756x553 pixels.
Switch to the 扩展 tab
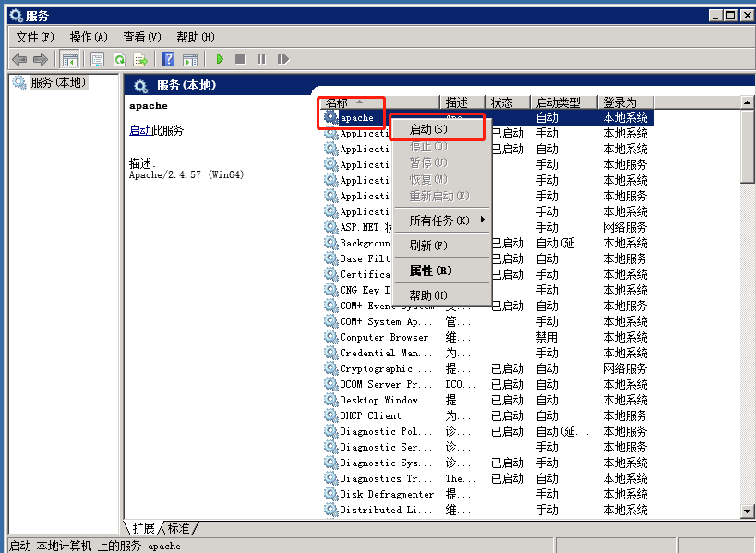[144, 528]
